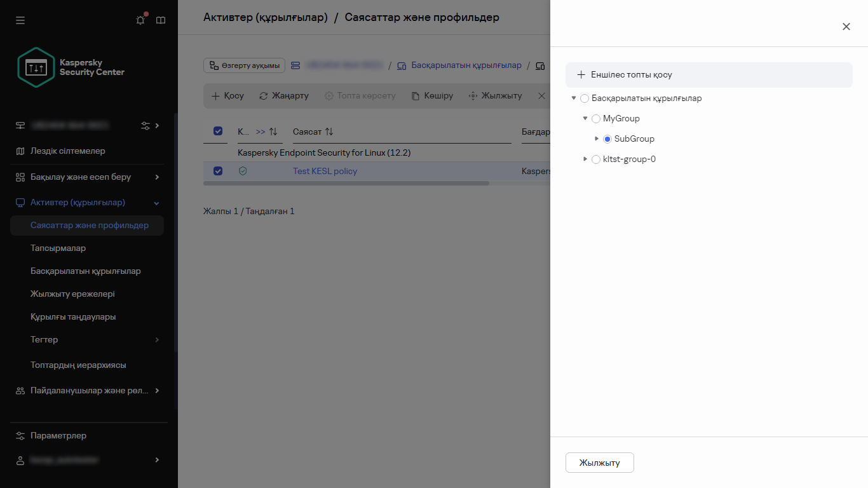Close the move panel with X
The height and width of the screenshot is (488, 868).
[846, 27]
